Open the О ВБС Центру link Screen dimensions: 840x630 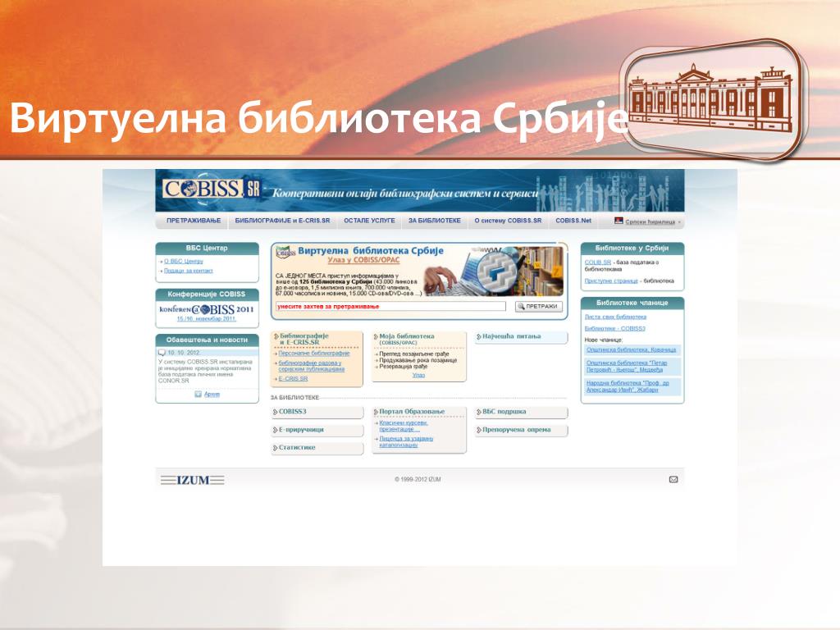[184, 262]
